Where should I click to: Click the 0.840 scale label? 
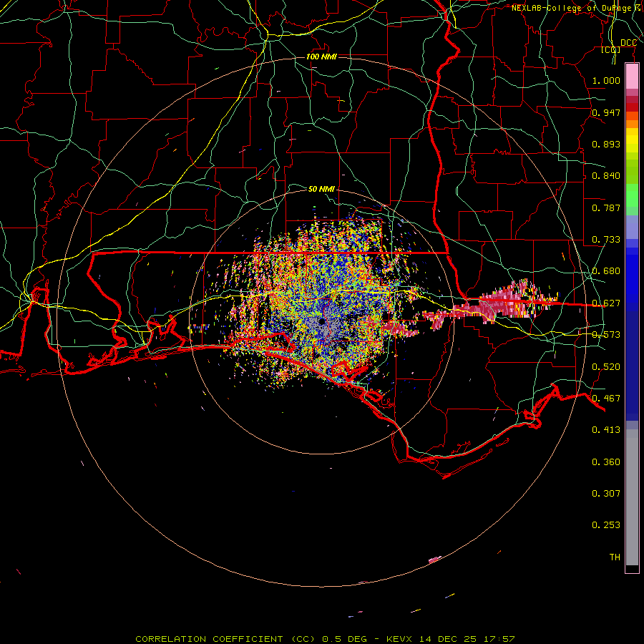coord(606,176)
